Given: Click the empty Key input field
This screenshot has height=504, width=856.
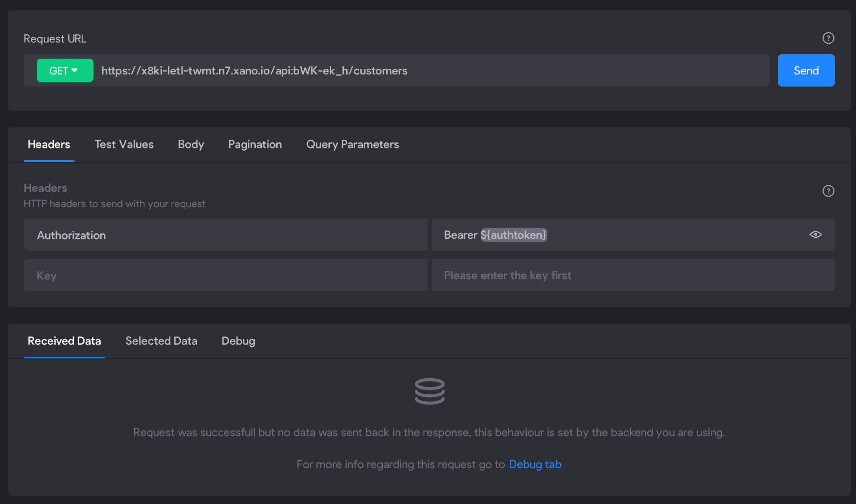Looking at the screenshot, I should tap(226, 275).
